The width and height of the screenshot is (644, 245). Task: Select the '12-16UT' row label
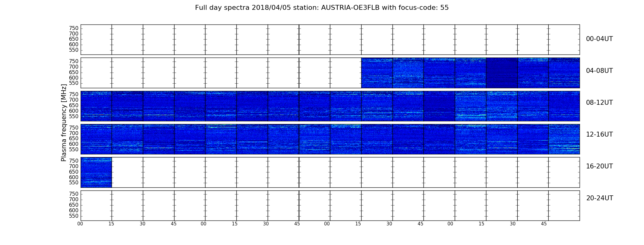(x=600, y=134)
